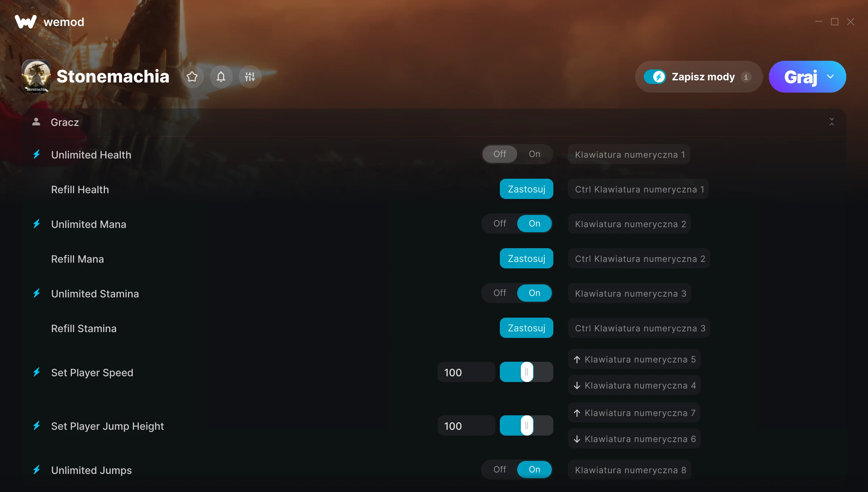The image size is (868, 492).
Task: Apply Refill Health with Zastosuj
Action: tap(527, 189)
